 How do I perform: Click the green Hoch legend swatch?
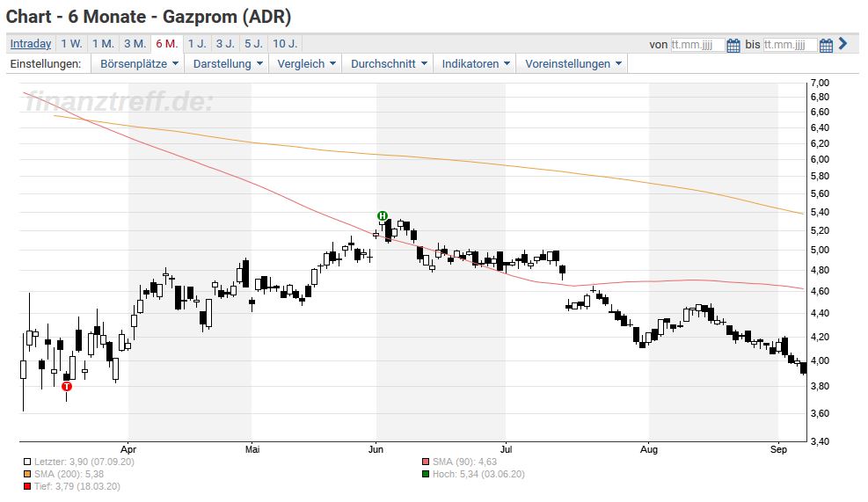click(x=425, y=475)
